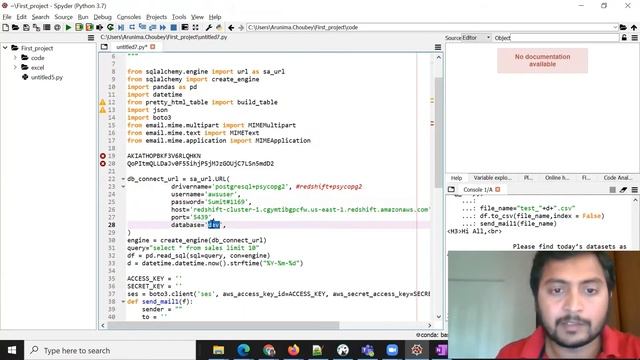Close the Console 1/A tab
Image resolution: width=640 pixels, height=360 pixels.
tap(498, 189)
